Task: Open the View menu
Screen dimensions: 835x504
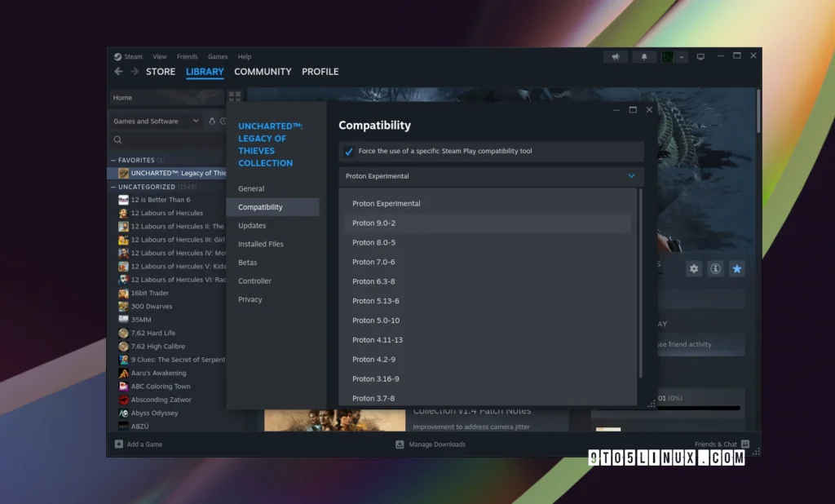Action: [160, 56]
